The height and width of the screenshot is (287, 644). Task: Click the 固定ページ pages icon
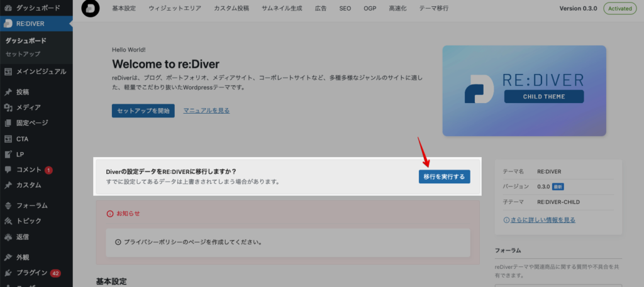pos(8,123)
